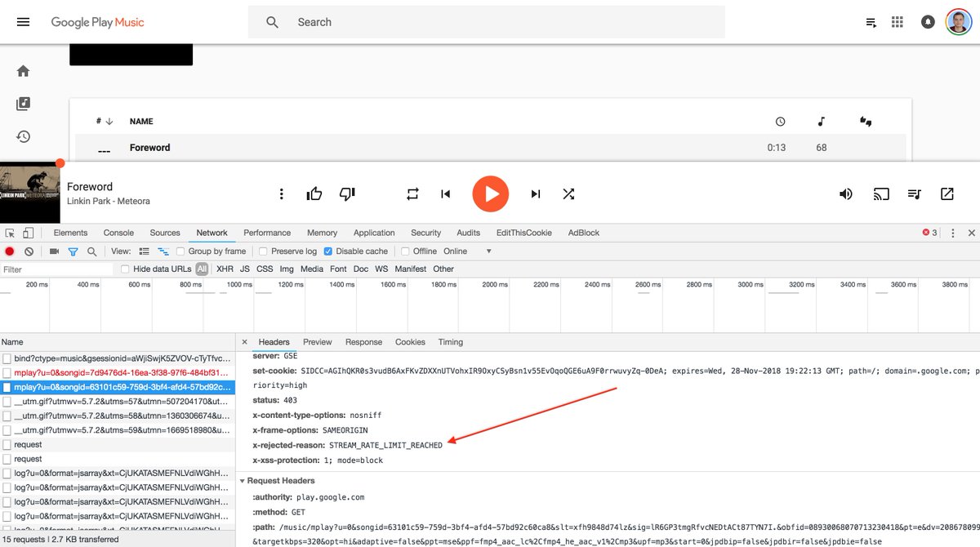The image size is (980, 547).
Task: Open the user profile avatar
Action: [959, 22]
